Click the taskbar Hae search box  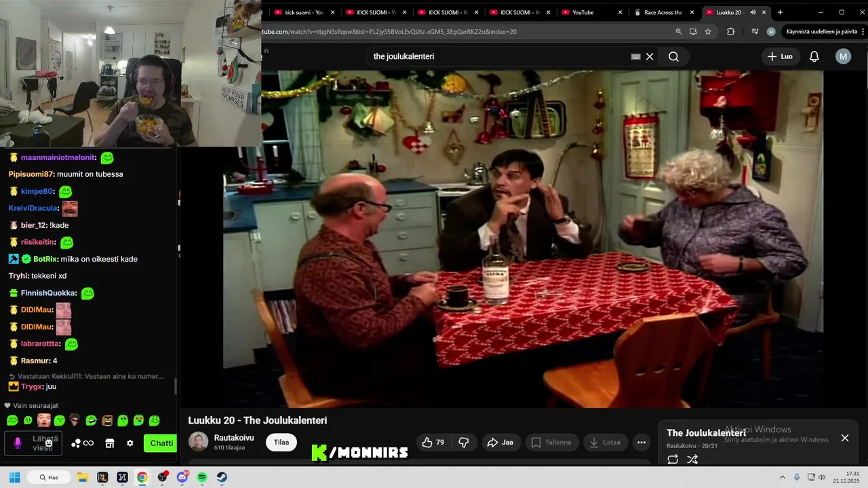tap(47, 477)
